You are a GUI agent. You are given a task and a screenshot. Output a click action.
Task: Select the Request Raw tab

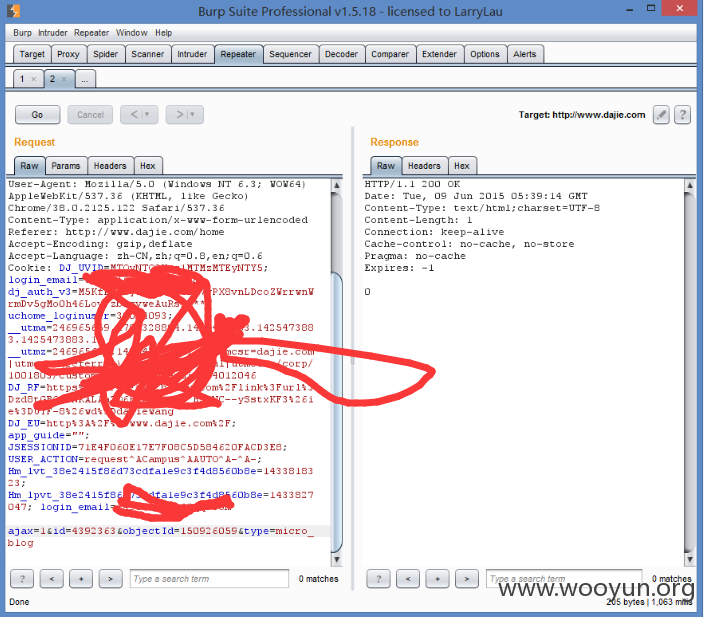pyautogui.click(x=29, y=166)
